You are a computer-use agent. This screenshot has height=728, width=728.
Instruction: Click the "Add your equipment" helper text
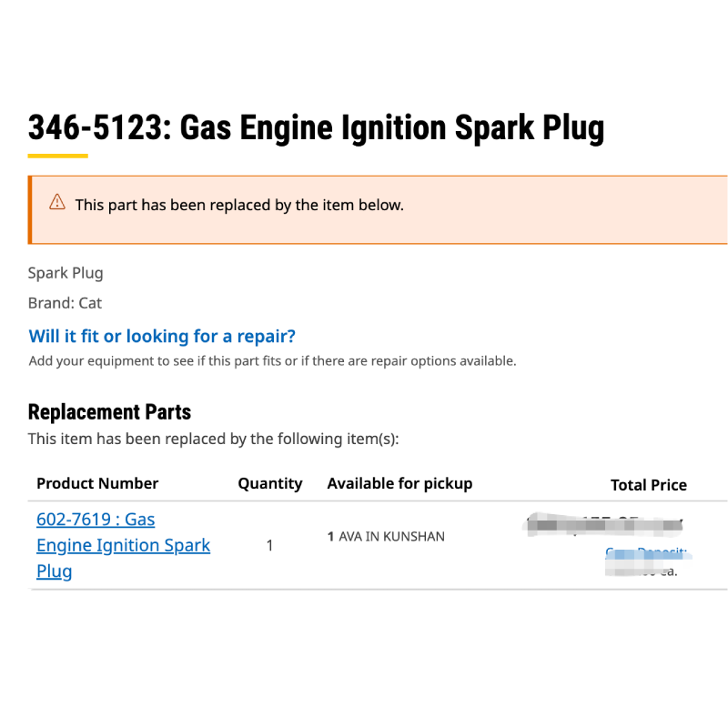coord(272,361)
